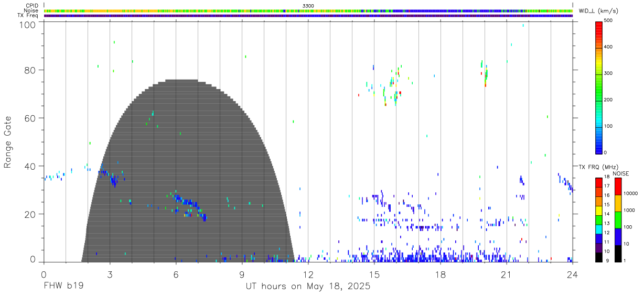Click the NOISE color legend bar

(618, 219)
